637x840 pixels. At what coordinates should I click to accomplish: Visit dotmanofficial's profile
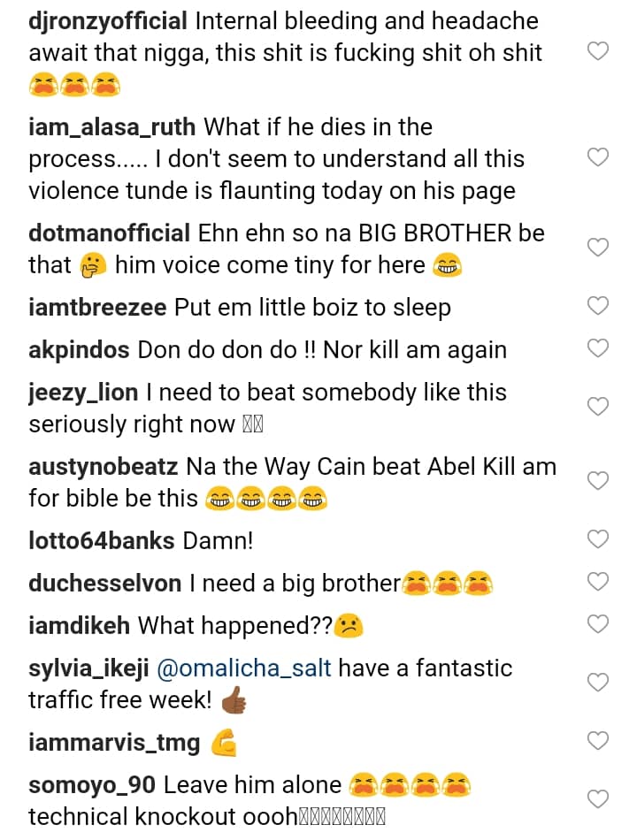pyautogui.click(x=109, y=233)
